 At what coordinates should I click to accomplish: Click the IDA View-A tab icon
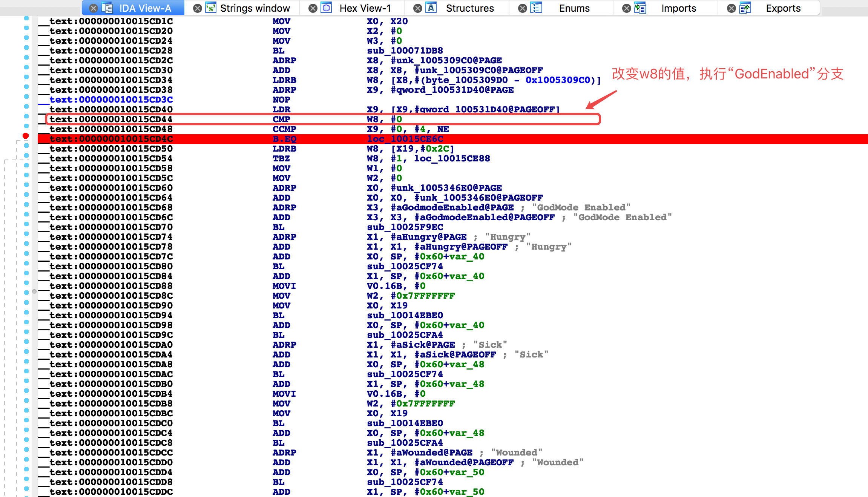coord(107,8)
